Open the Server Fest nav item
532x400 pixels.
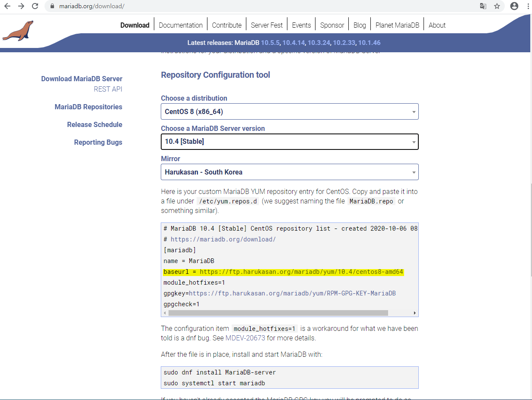click(267, 25)
